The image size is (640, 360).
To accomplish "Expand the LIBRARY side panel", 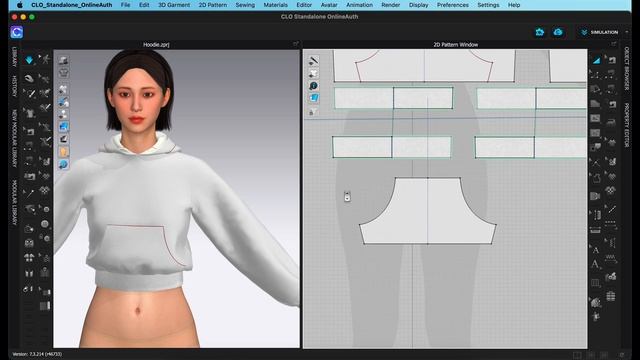I will (14, 57).
